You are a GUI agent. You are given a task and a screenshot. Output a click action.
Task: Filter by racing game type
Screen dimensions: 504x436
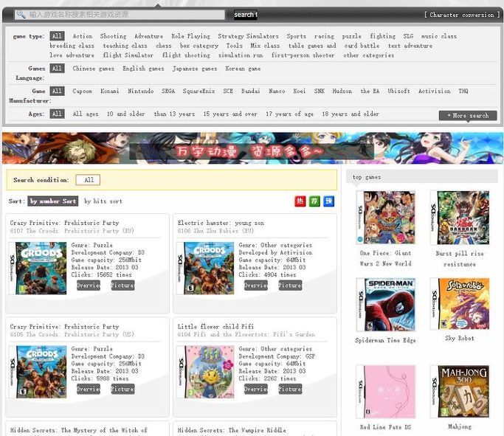click(x=324, y=36)
